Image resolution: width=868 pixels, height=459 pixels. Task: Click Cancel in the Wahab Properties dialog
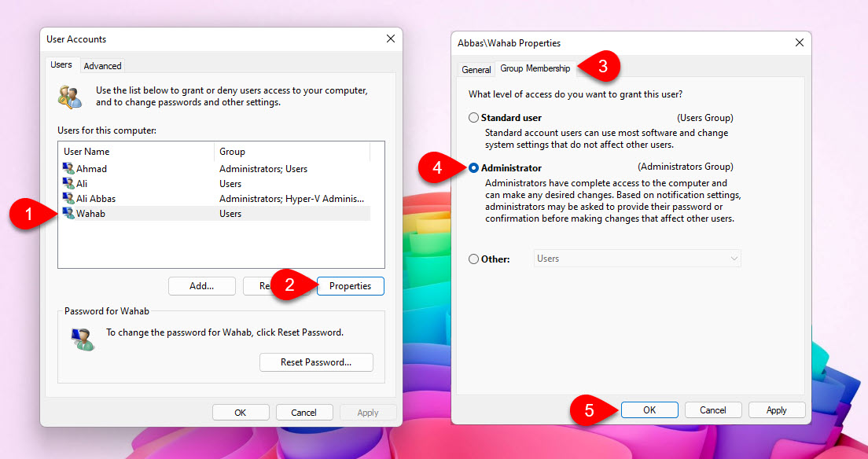click(713, 410)
